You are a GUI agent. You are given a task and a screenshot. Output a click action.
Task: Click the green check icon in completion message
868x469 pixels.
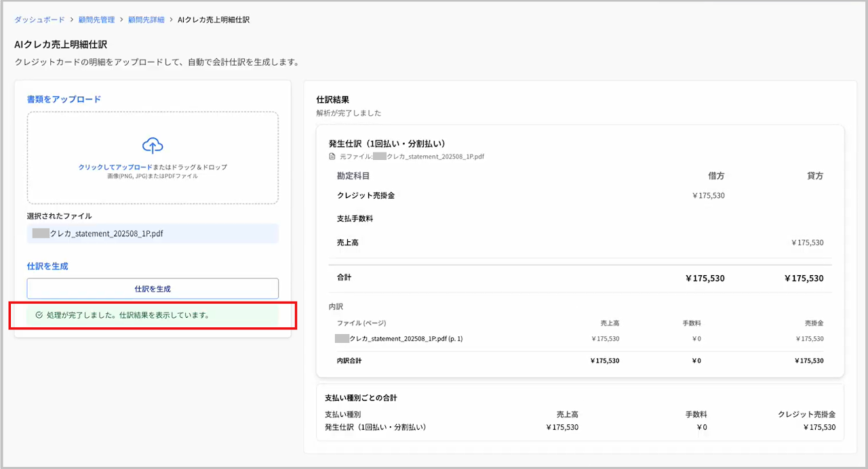click(39, 315)
